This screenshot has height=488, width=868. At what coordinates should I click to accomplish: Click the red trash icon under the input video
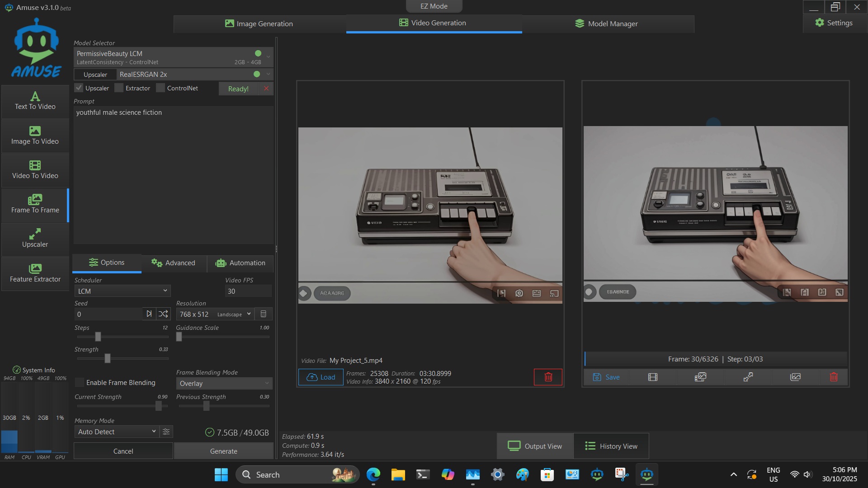coord(548,377)
